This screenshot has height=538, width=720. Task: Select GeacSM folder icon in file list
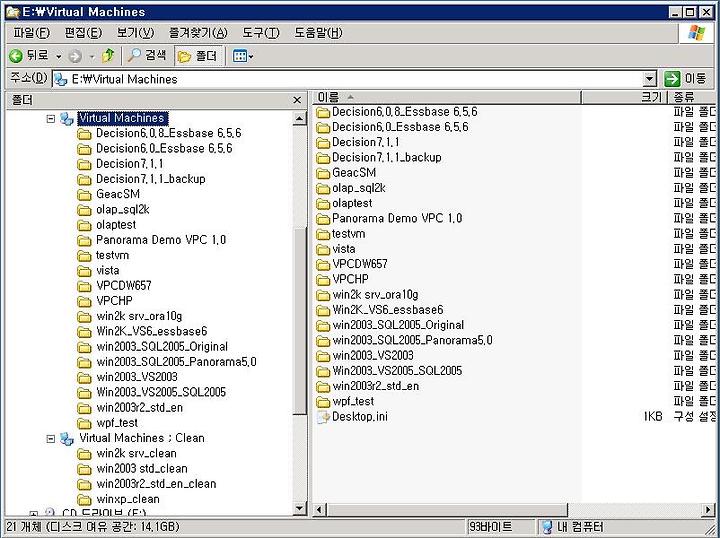[323, 174]
